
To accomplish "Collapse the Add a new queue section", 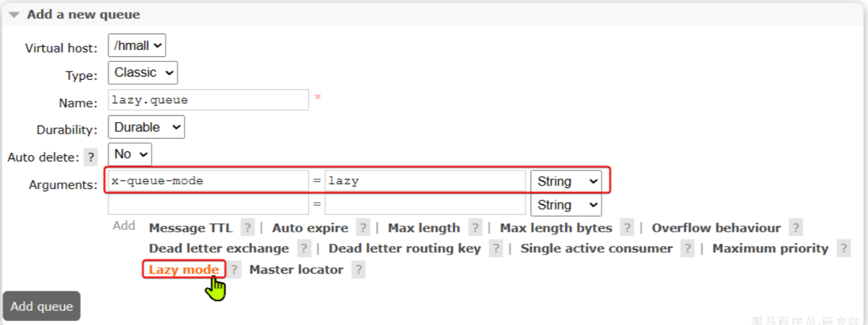I will [14, 15].
